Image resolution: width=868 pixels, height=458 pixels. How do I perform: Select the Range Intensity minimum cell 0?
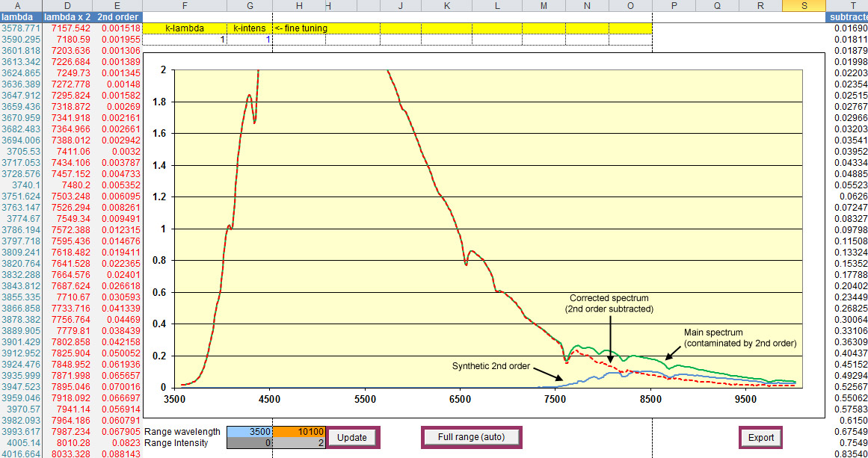249,442
